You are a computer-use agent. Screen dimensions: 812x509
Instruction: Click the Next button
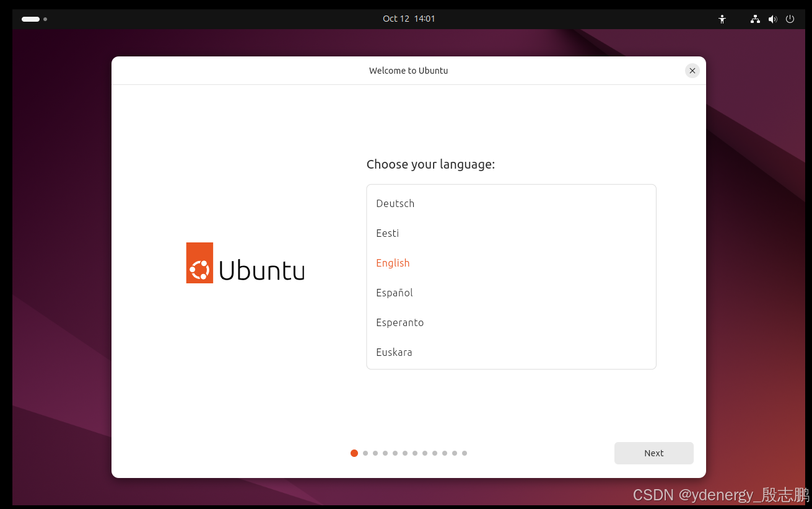tap(653, 453)
